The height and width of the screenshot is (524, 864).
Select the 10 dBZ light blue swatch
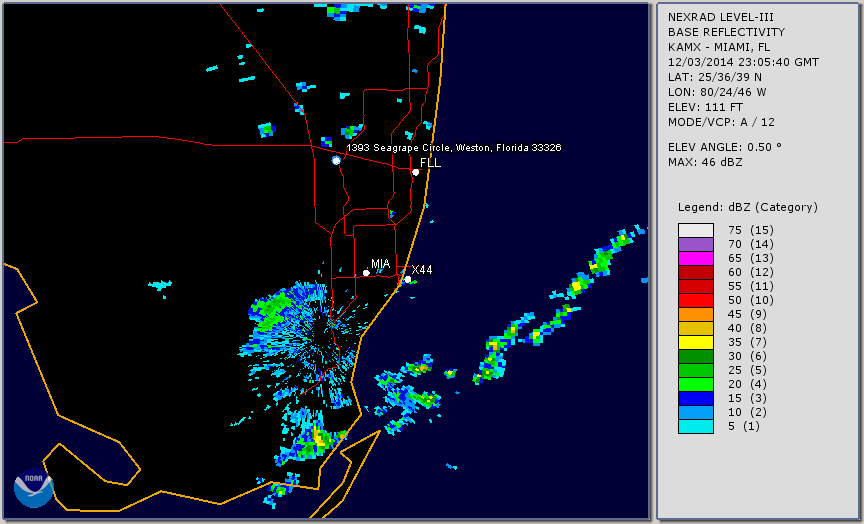coord(696,413)
